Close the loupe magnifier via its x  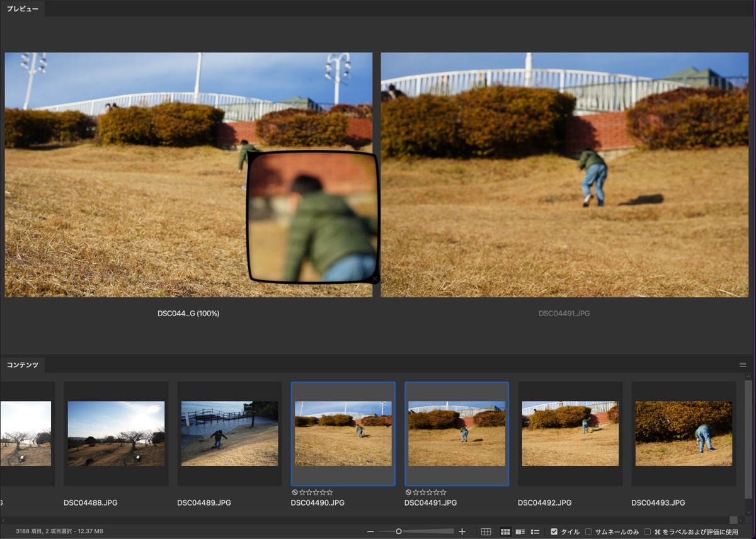pos(375,278)
